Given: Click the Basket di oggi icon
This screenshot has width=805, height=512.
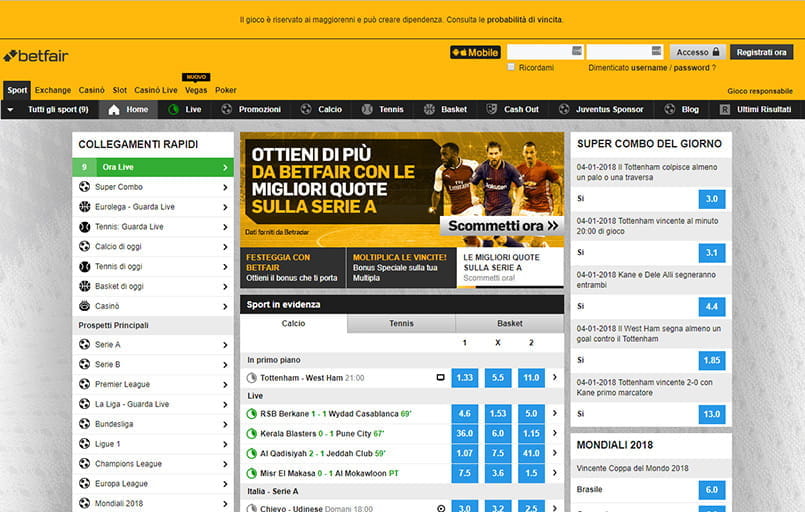Looking at the screenshot, I should [x=85, y=286].
